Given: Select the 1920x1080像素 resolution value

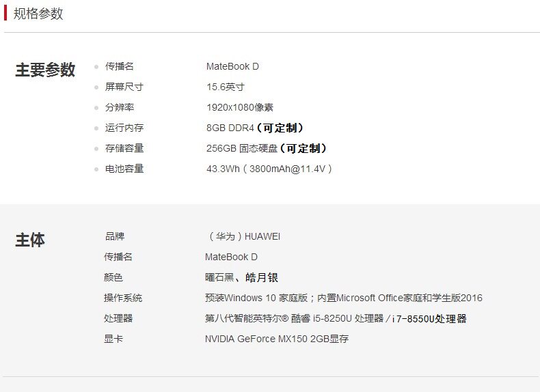Looking at the screenshot, I should click(240, 107).
